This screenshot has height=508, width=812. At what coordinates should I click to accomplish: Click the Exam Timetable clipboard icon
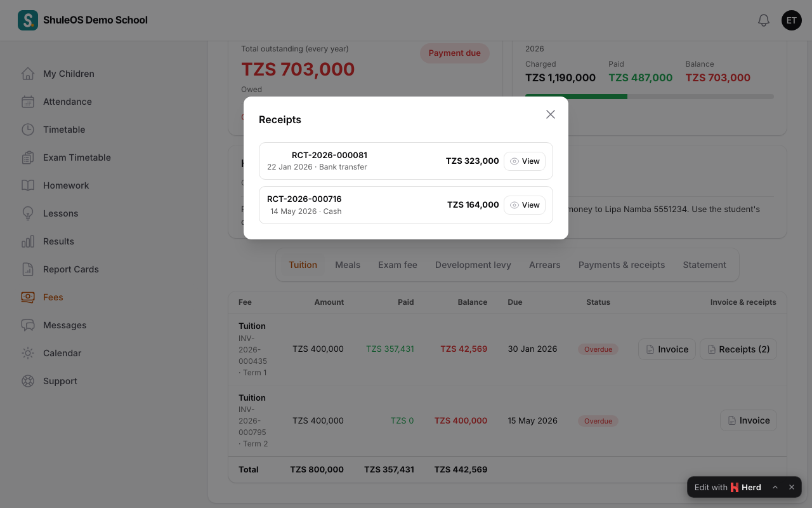(x=28, y=157)
